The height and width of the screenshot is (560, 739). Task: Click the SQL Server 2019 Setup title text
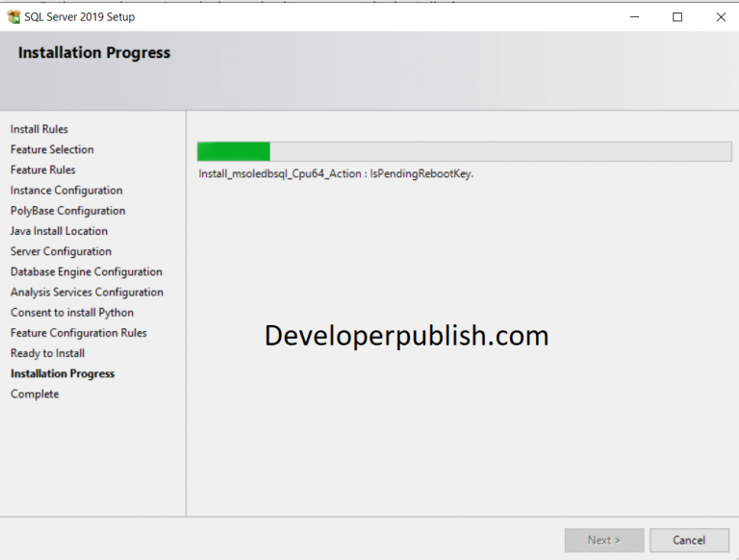pyautogui.click(x=80, y=17)
